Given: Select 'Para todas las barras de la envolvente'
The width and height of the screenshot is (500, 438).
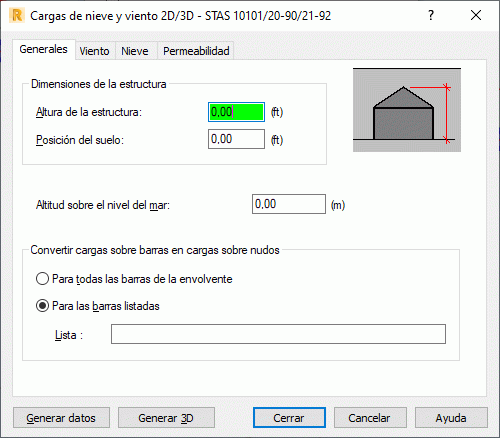Looking at the screenshot, I should click(134, 279).
